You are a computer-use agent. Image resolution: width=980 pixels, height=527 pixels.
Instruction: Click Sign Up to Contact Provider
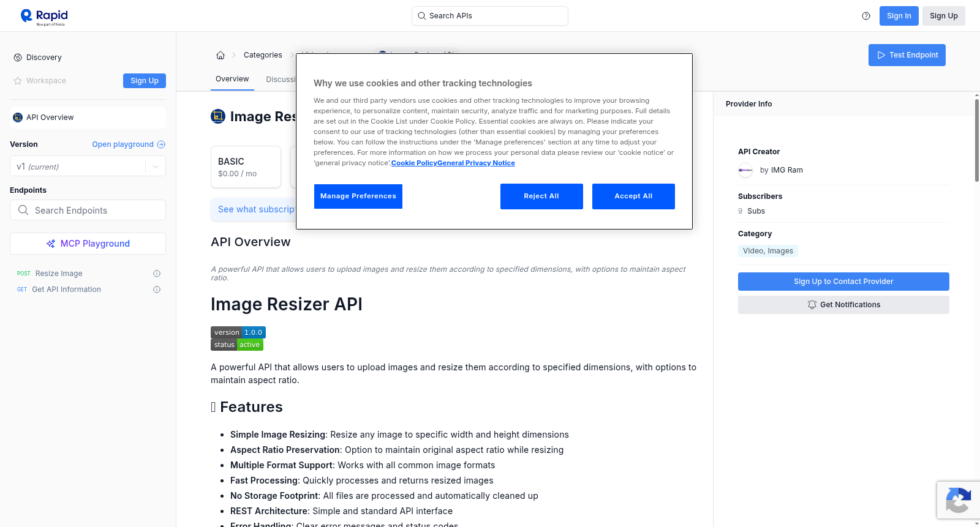(x=843, y=282)
